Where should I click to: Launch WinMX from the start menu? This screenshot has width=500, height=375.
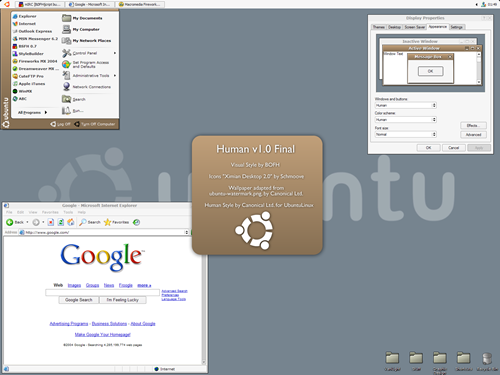click(22, 91)
